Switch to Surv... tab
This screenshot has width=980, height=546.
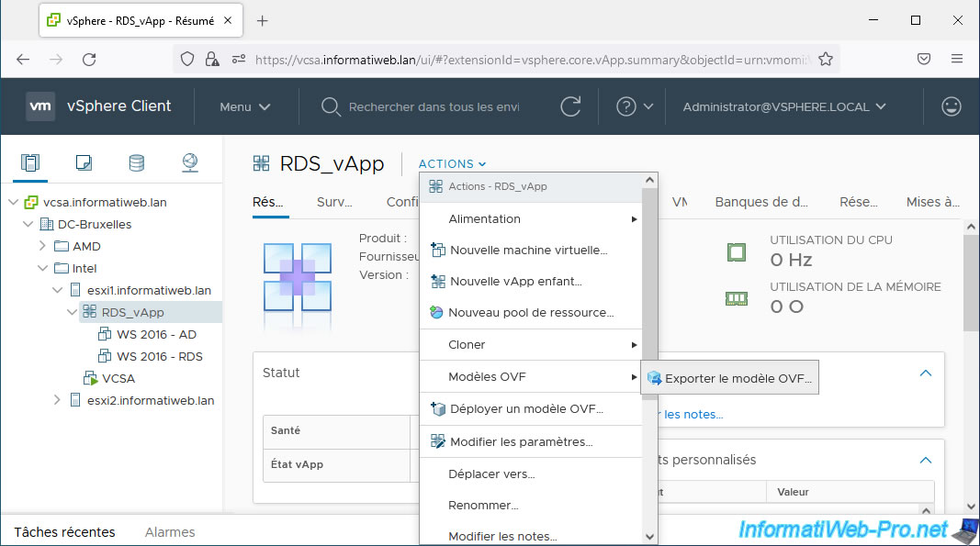click(x=334, y=202)
